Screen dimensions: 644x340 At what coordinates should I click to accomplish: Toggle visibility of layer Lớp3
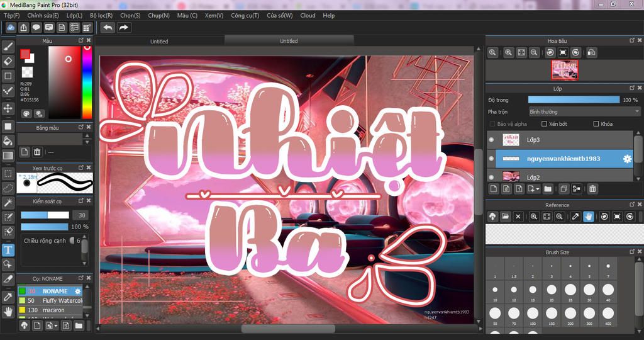491,140
